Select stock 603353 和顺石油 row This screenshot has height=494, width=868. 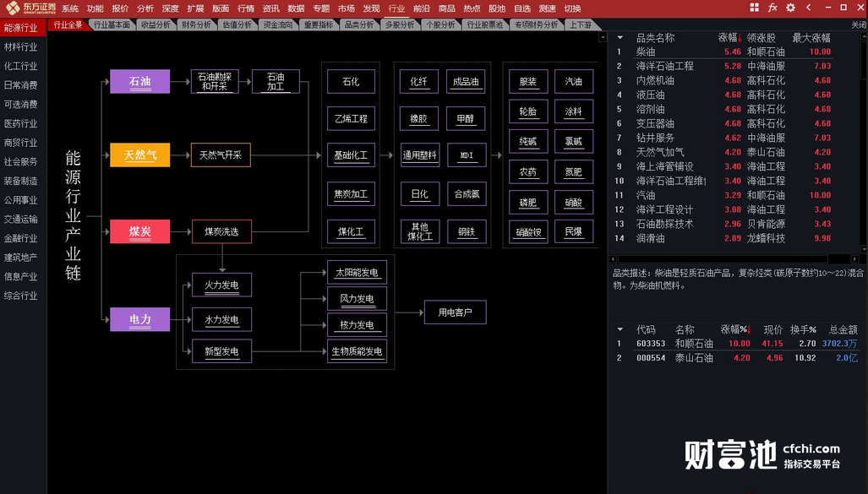tap(736, 344)
